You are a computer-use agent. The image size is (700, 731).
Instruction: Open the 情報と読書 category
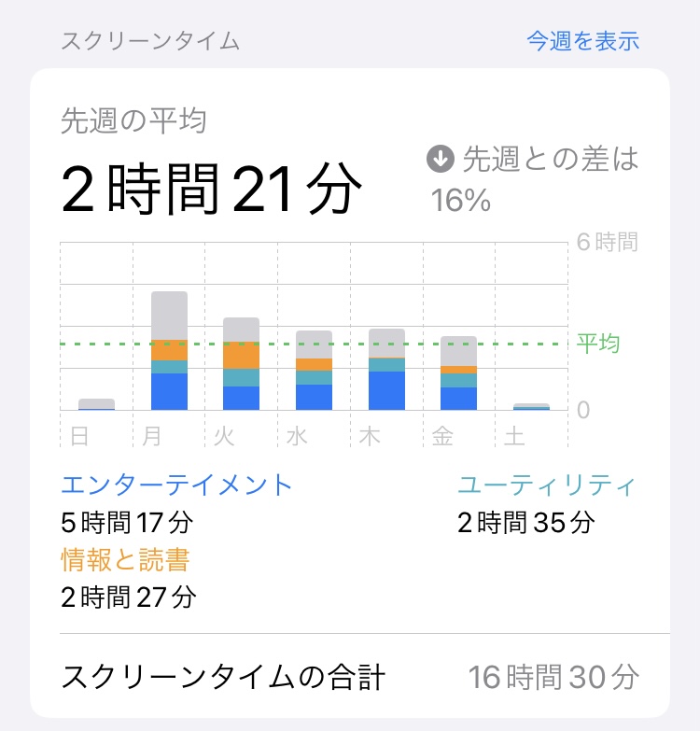[125, 559]
